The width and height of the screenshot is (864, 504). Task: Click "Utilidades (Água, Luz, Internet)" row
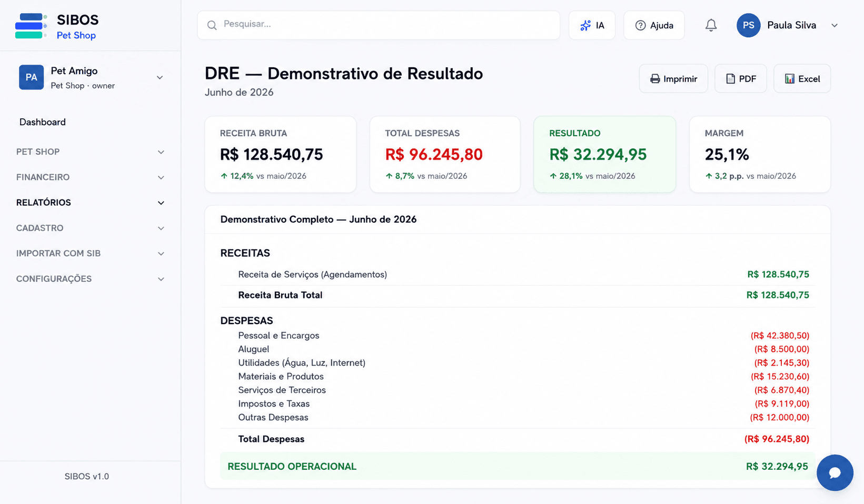point(518,363)
